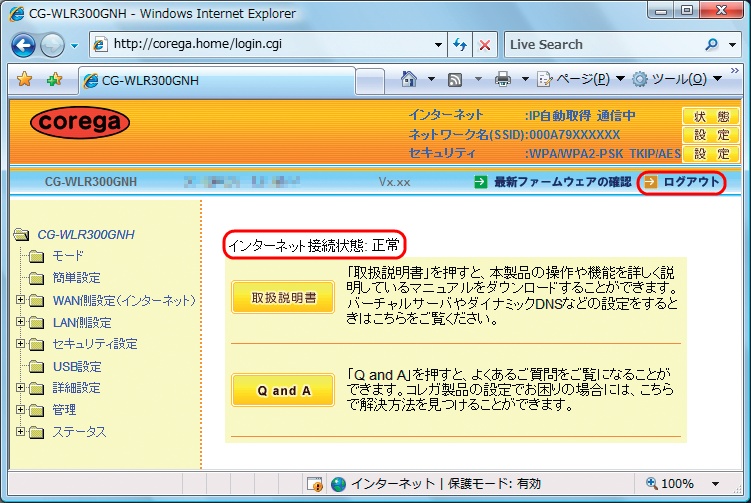The height and width of the screenshot is (503, 751).
Task: Click the folder icon beside WAN側設定
Action: coord(36,301)
